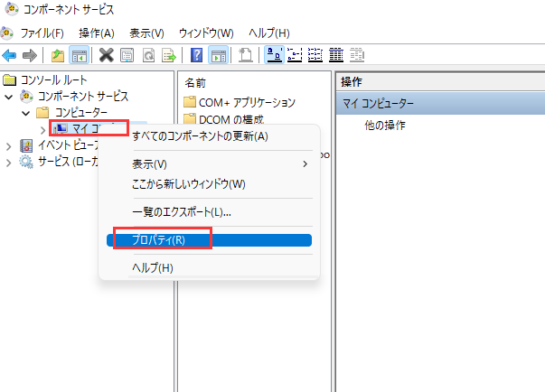This screenshot has height=392, width=545.
Task: Click the マイ コンピューター actions pane header
Action: (x=440, y=104)
